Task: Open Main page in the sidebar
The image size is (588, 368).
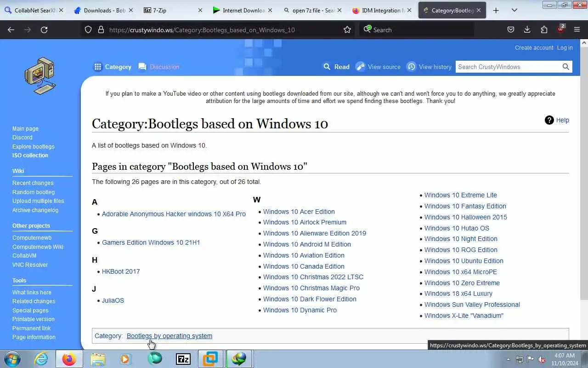Action: [25, 129]
